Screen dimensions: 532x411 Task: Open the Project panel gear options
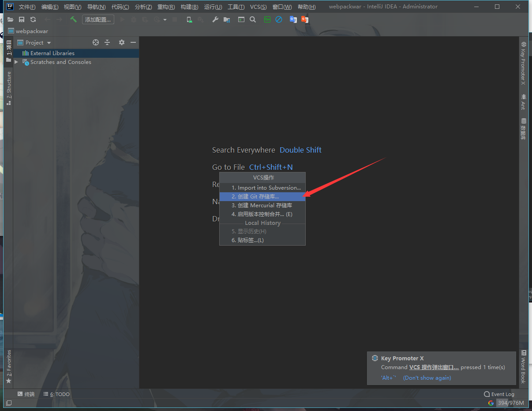tap(122, 42)
